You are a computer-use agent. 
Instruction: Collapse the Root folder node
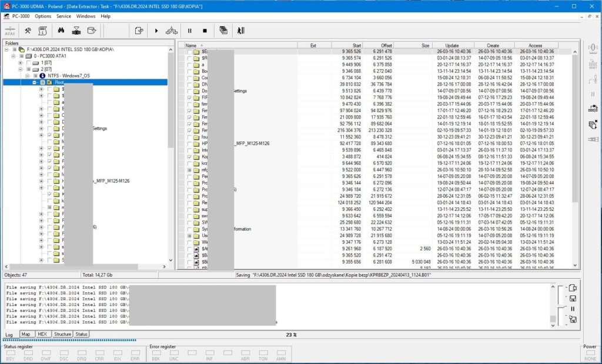[34, 82]
